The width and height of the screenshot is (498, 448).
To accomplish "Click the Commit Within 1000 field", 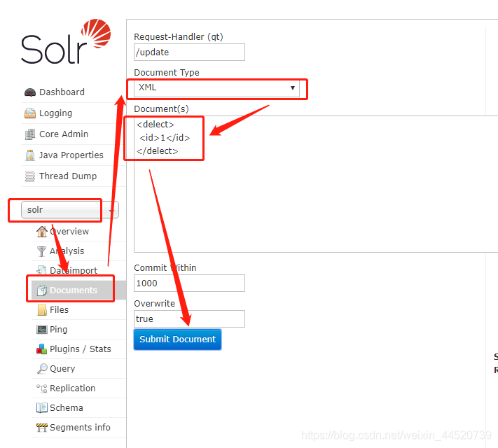I will coord(189,283).
